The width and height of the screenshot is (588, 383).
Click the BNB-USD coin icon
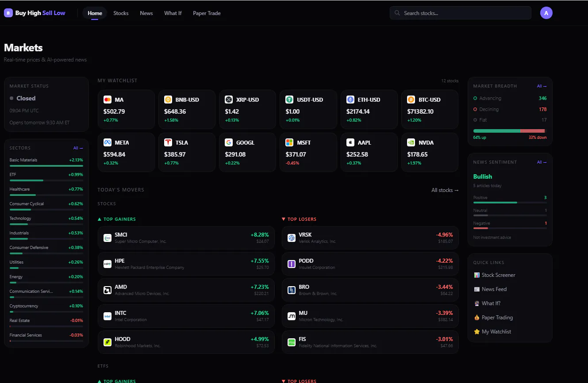[x=168, y=100]
